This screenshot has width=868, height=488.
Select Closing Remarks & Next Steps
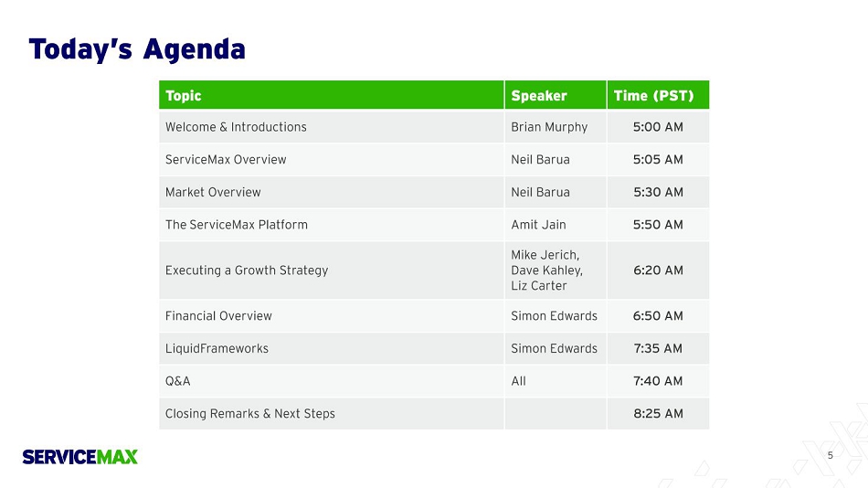(x=250, y=414)
